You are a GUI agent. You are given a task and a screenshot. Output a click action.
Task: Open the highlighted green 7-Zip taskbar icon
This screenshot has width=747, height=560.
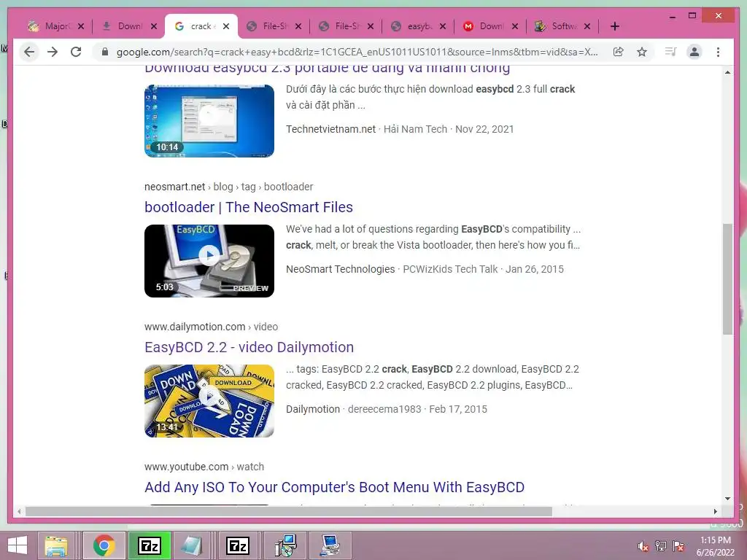[149, 545]
